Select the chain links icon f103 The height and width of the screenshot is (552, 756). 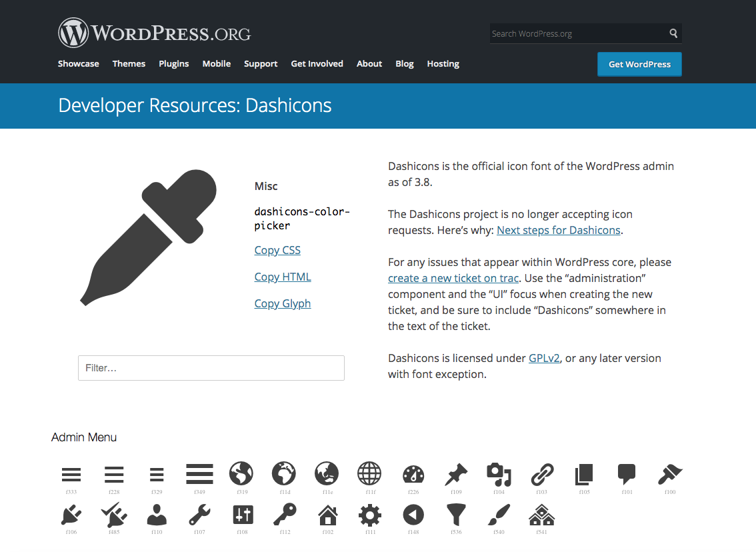542,475
